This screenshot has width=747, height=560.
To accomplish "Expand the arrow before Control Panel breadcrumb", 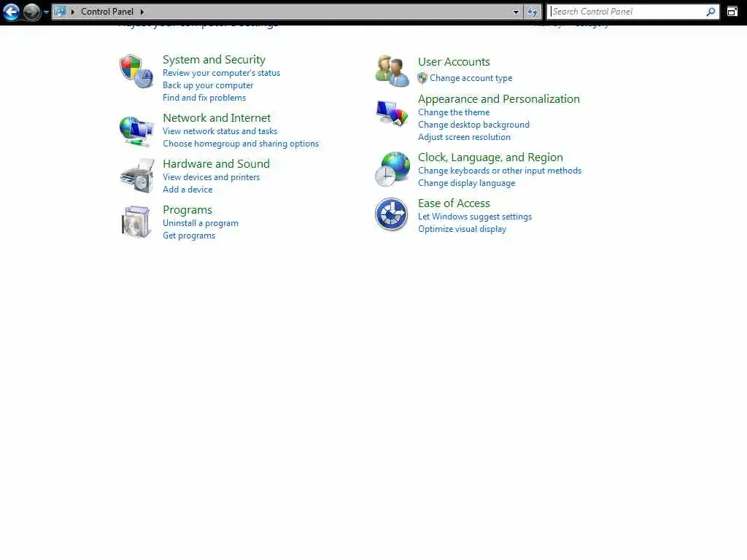I will [x=73, y=12].
